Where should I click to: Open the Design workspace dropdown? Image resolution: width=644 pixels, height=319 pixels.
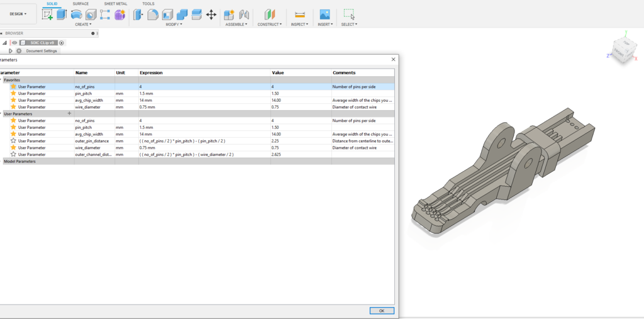18,14
